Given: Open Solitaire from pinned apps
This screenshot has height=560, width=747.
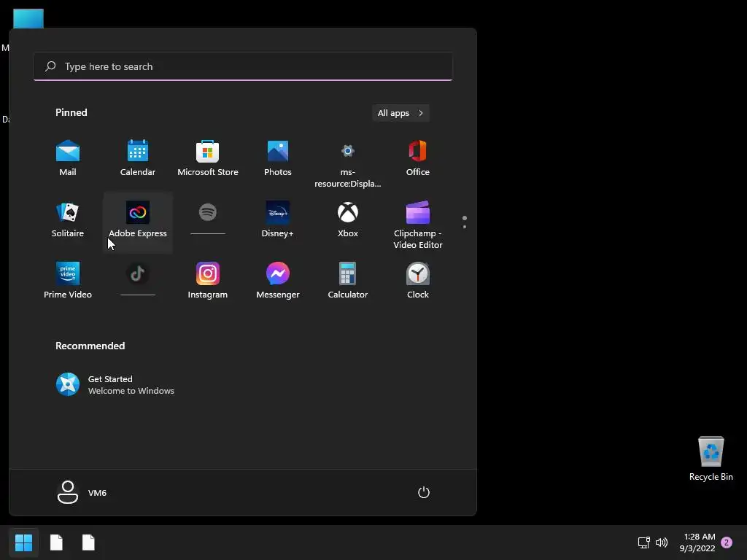Looking at the screenshot, I should (68, 220).
